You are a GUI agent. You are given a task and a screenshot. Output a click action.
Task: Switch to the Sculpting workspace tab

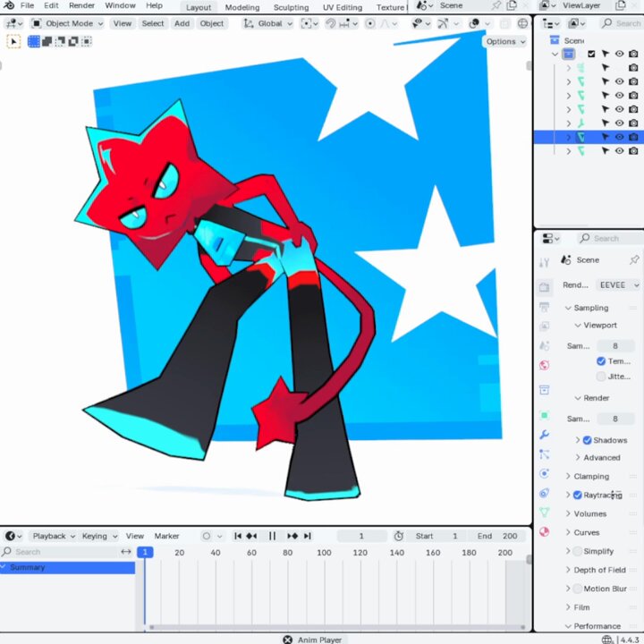point(292,7)
